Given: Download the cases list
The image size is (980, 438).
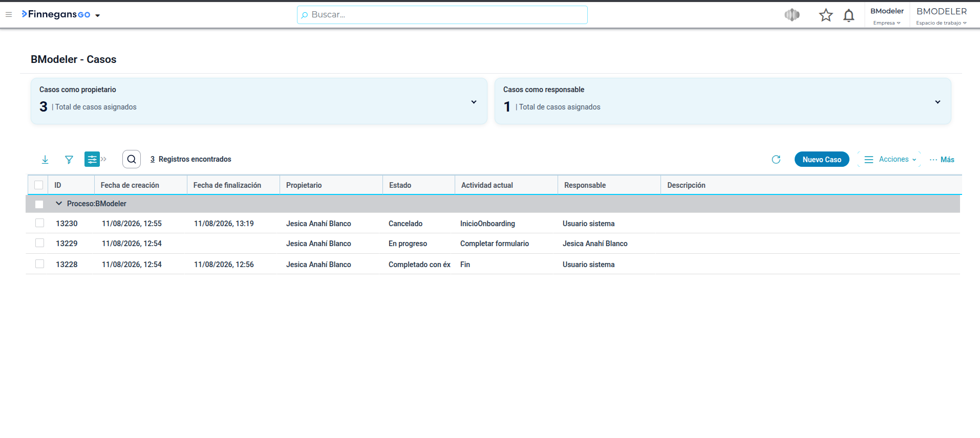Looking at the screenshot, I should 45,160.
